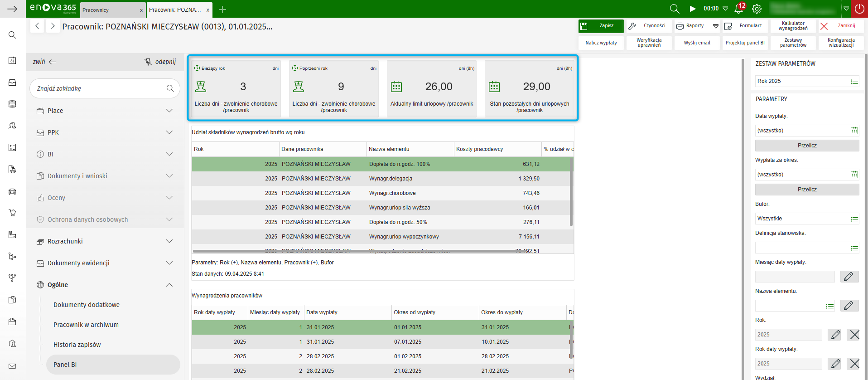Click the Znajdź zakładkę search field
Screen dimensions: 868x380
click(100, 88)
